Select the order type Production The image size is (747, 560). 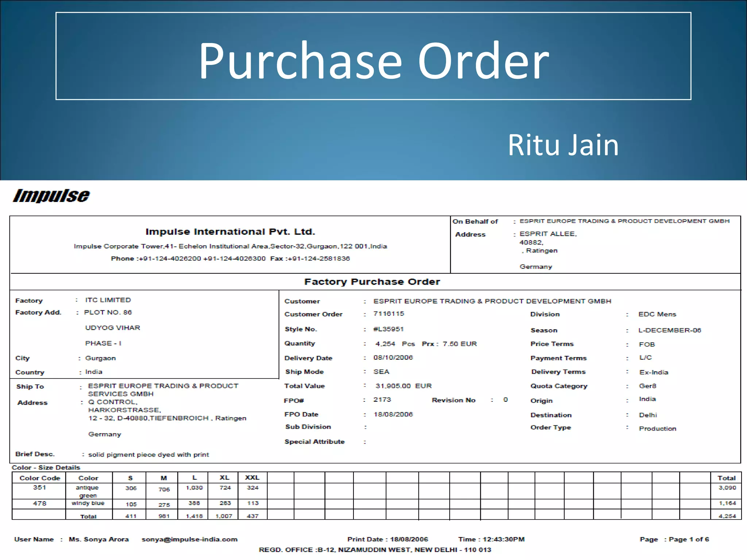point(657,429)
